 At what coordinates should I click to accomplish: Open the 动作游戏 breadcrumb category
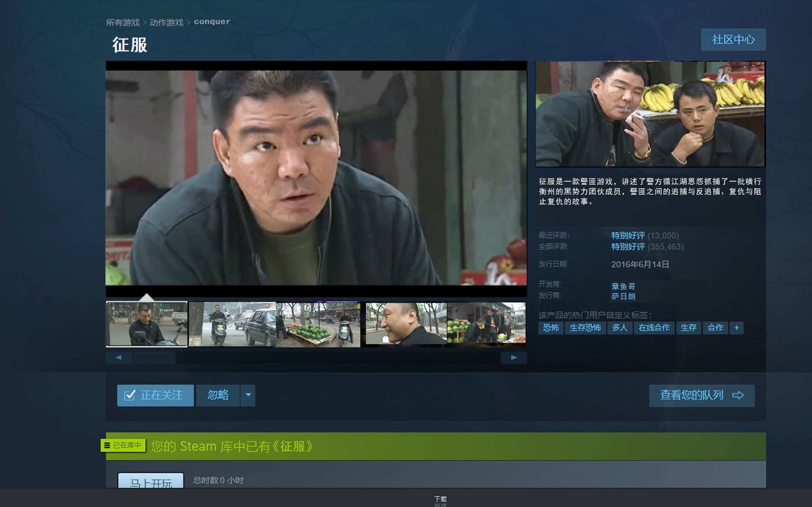point(166,23)
